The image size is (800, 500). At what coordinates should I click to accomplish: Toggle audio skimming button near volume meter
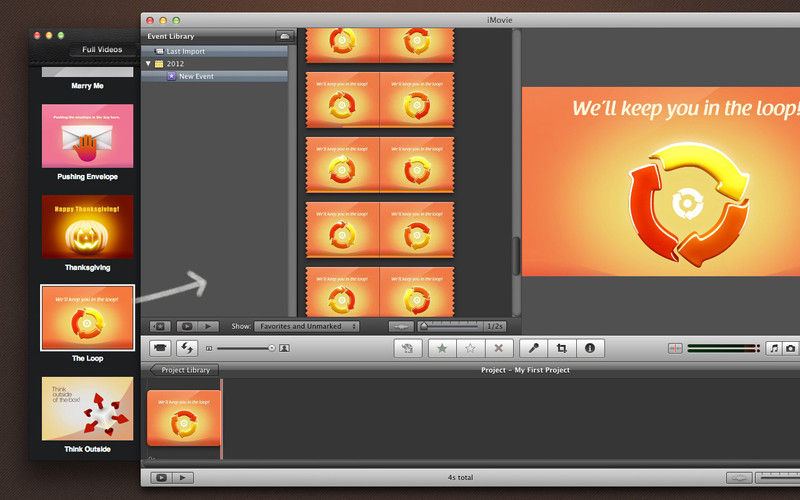(x=674, y=348)
